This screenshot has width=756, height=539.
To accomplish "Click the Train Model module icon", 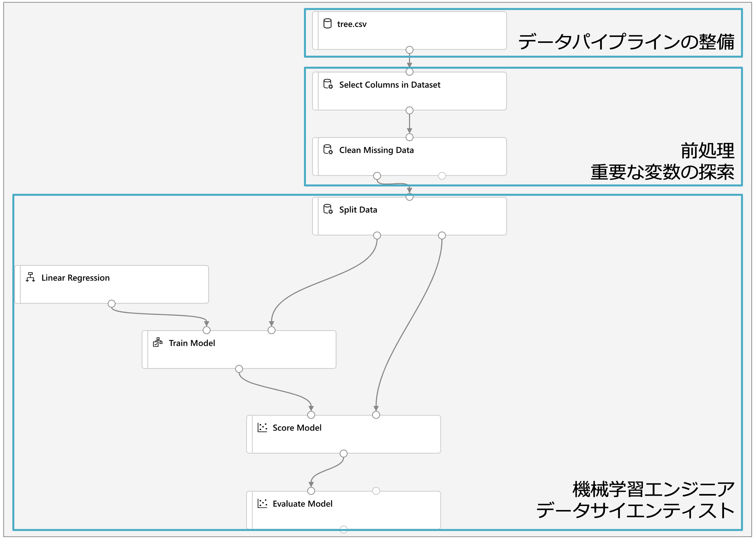I will pos(157,343).
